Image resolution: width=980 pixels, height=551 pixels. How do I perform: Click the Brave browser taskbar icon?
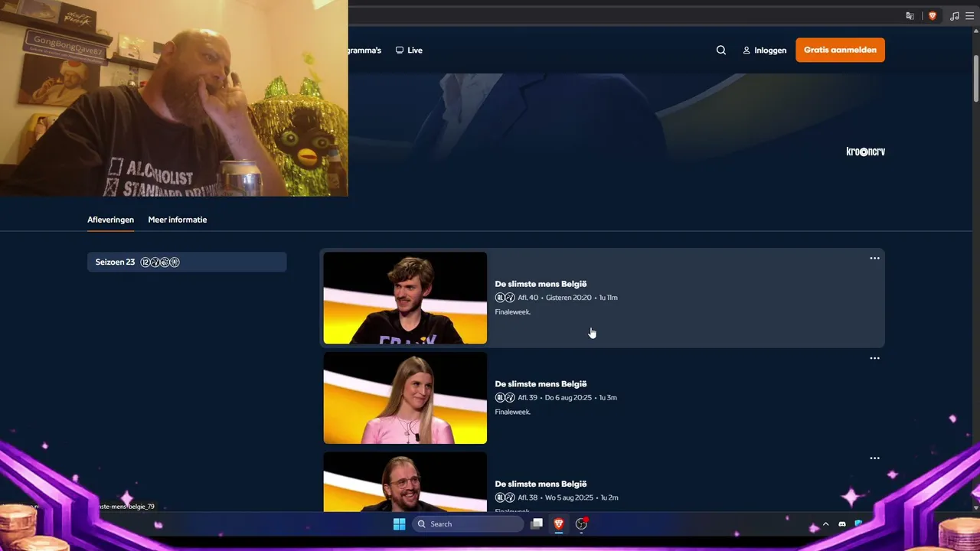click(x=559, y=524)
